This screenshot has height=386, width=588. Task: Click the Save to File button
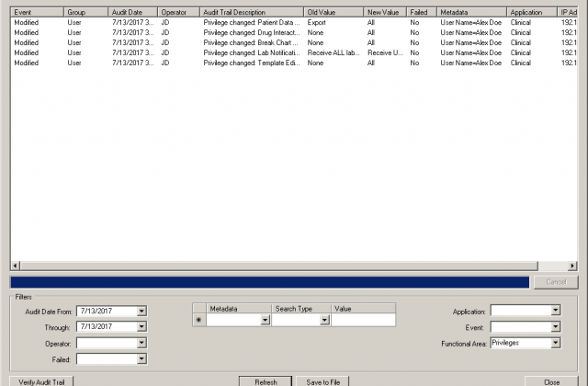[x=322, y=381]
